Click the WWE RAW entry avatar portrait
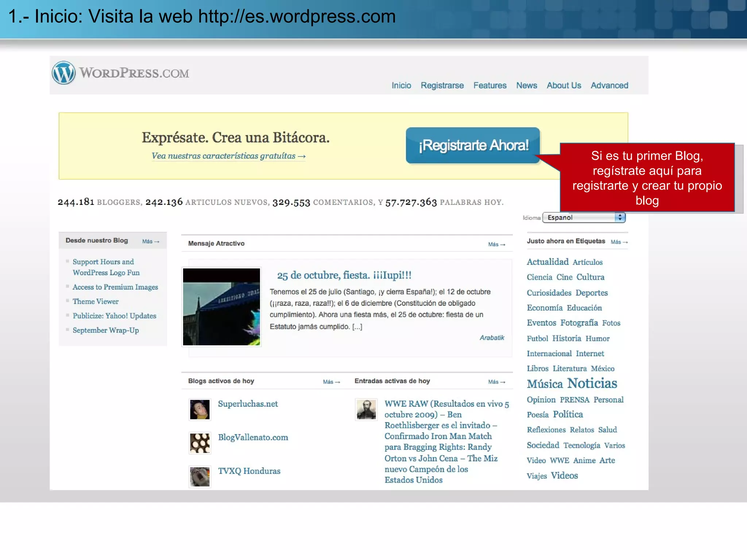 tap(366, 409)
